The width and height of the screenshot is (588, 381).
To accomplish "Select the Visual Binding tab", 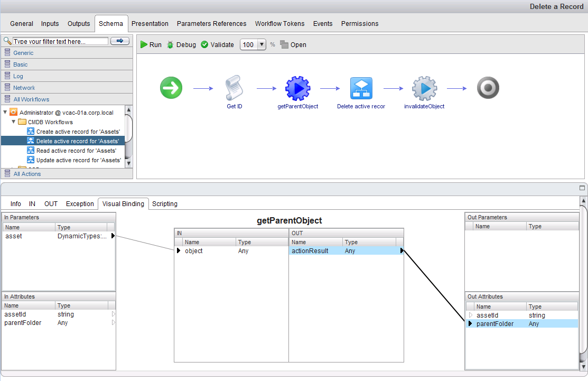I will point(123,203).
